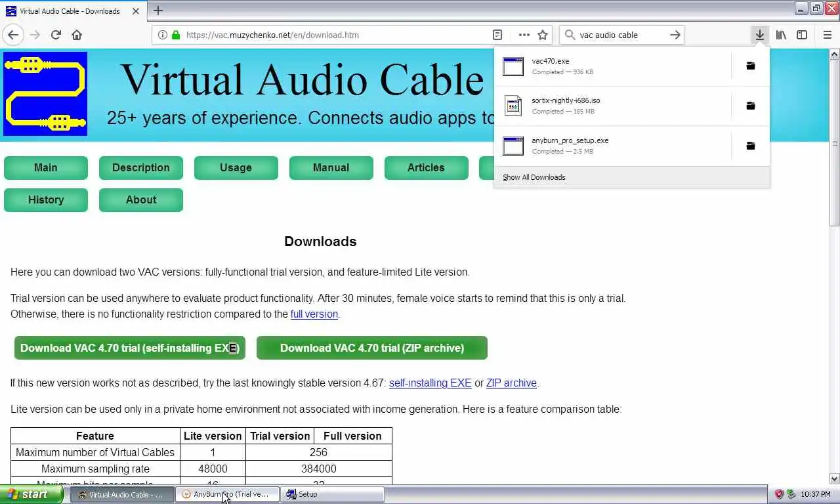Switch to Setup taskbar window
840x504 pixels.
[x=333, y=494]
